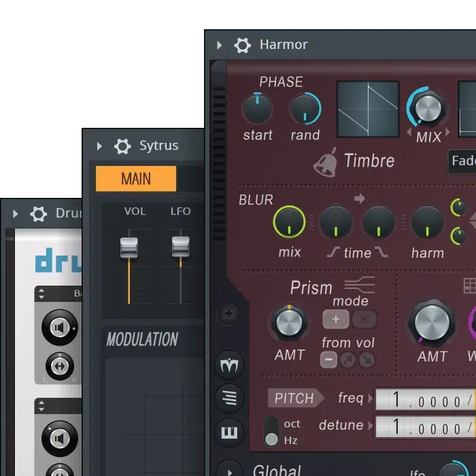Viewport: 476px width, 476px height.
Task: Click the Prism AMT knob
Action: tap(289, 322)
